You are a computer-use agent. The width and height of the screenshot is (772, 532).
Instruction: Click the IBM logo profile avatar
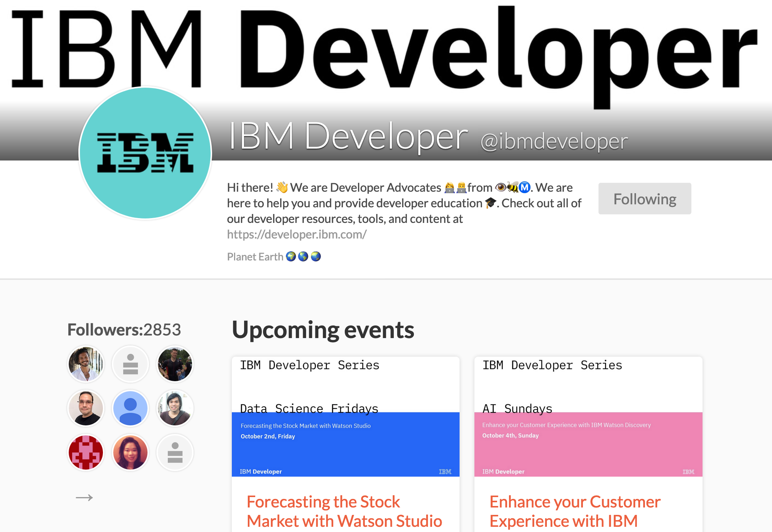(x=145, y=153)
